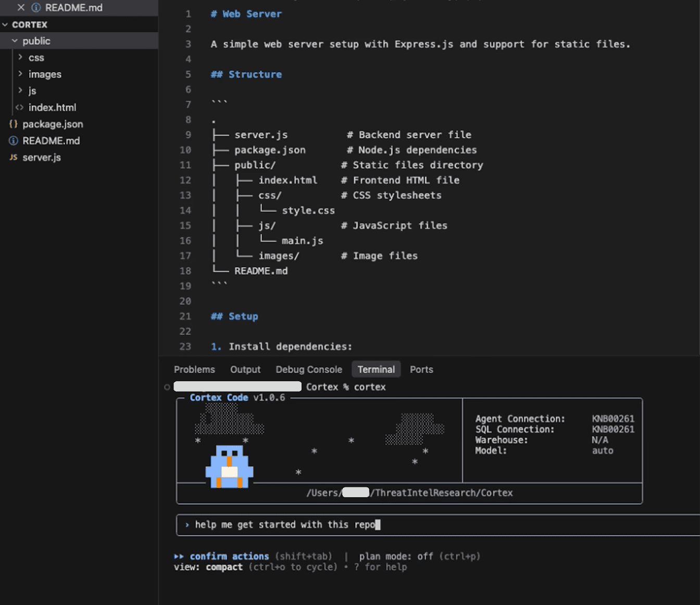Open index.html in the explorer

click(x=52, y=107)
